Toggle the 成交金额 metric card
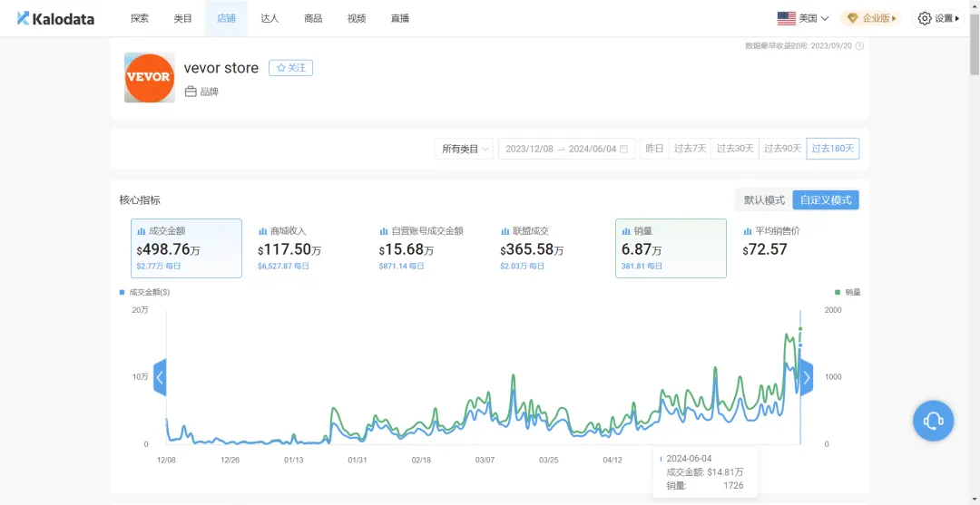 pos(186,248)
